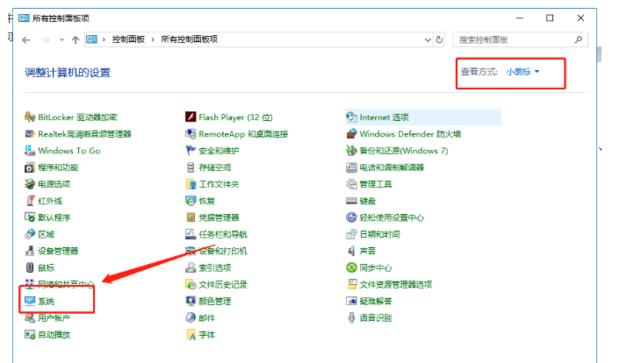Open Windows To Go item
The image size is (620, 363).
tap(62, 151)
